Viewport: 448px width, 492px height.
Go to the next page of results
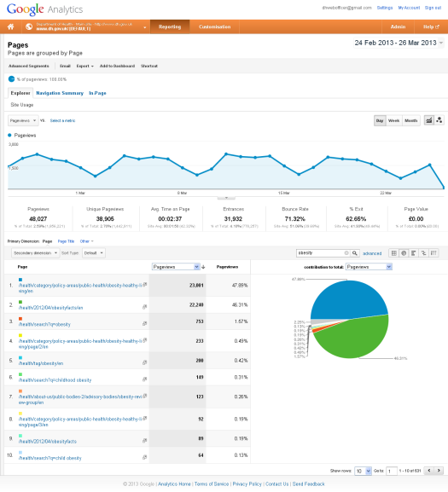point(439,471)
